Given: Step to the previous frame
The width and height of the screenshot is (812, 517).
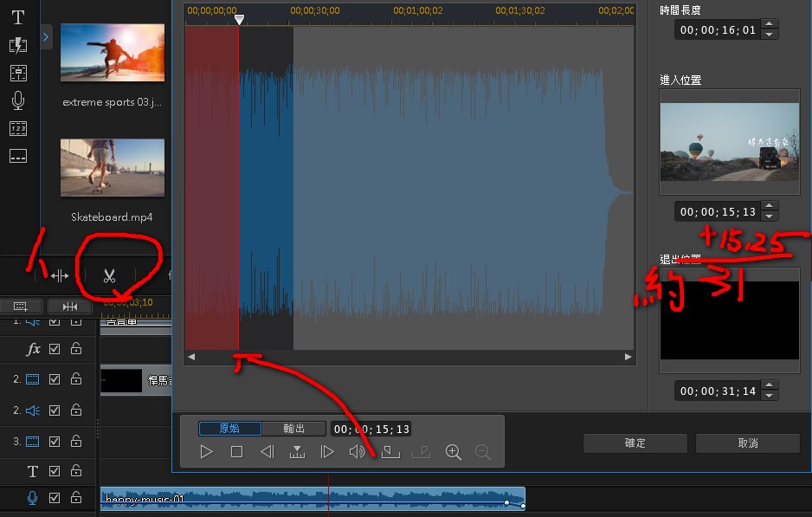Looking at the screenshot, I should (267, 452).
